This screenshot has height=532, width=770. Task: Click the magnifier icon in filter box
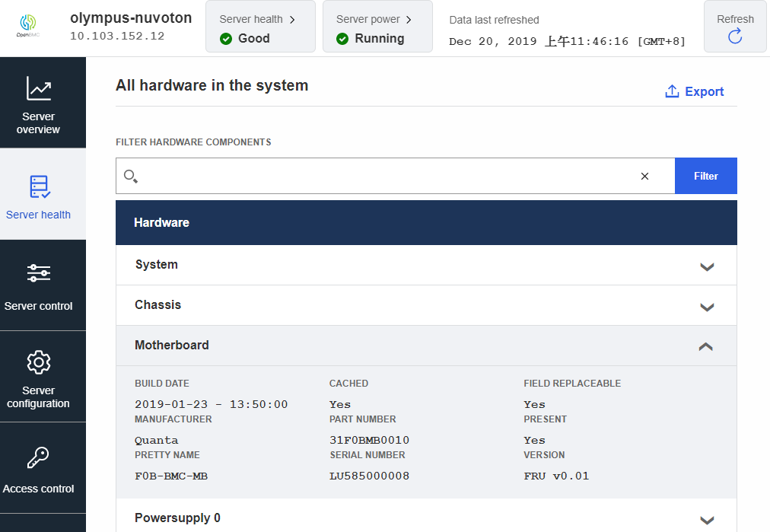(131, 177)
